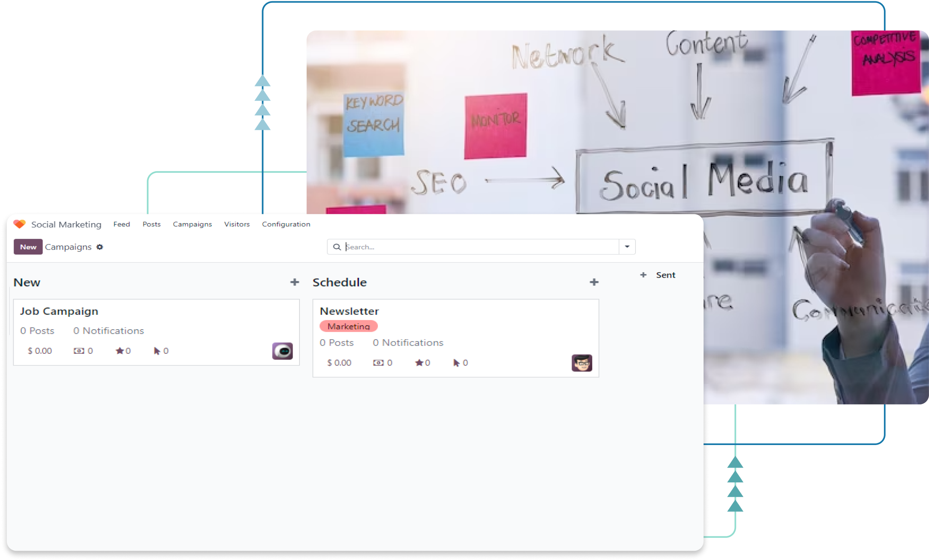Viewport: 929px width, 560px height.
Task: Open the Configuration tab in Social Marketing
Action: click(286, 224)
